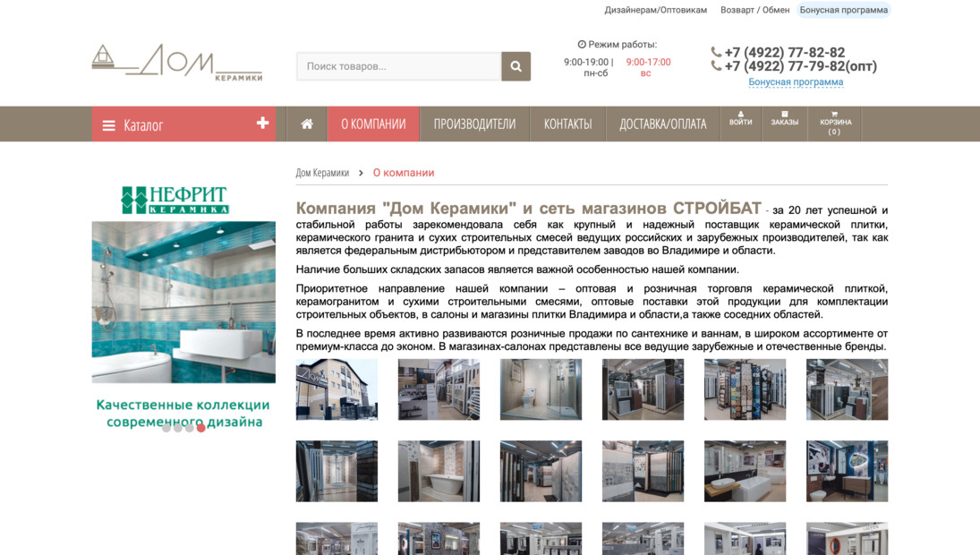Click the Режим работы clock label
980x555 pixels.
[617, 45]
